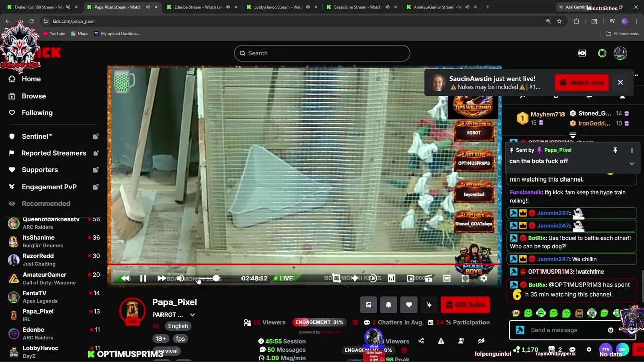
Task: Rewind the stream with the back button
Action: (x=125, y=278)
